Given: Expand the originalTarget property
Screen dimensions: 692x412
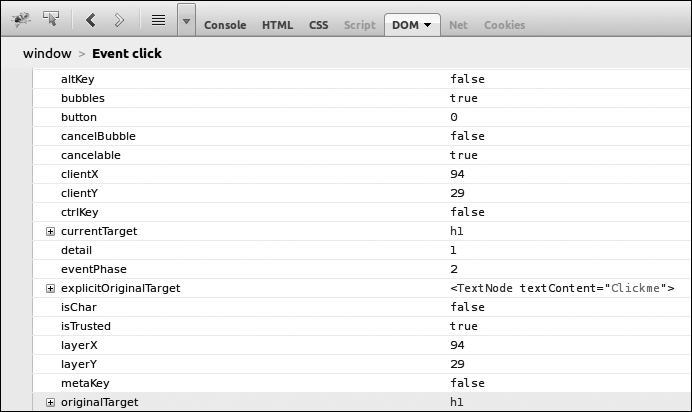Looking at the screenshot, I should 50,402.
